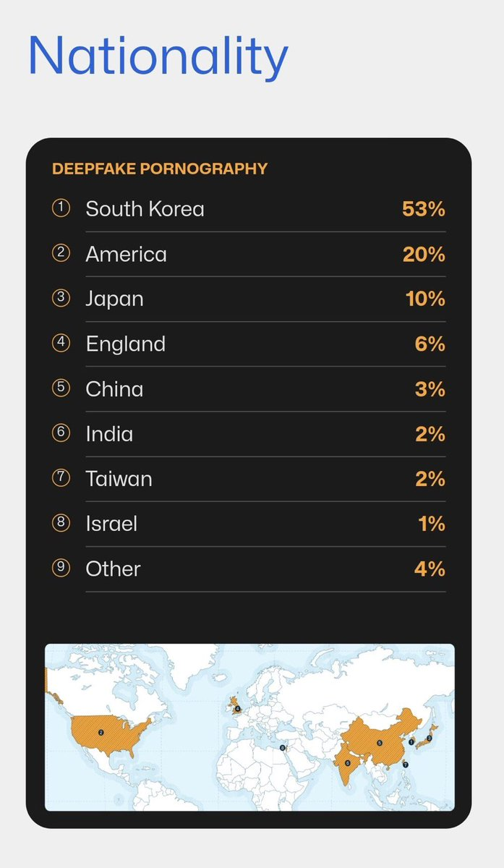Select the Taiwan row label
The image size is (504, 868).
tap(119, 478)
